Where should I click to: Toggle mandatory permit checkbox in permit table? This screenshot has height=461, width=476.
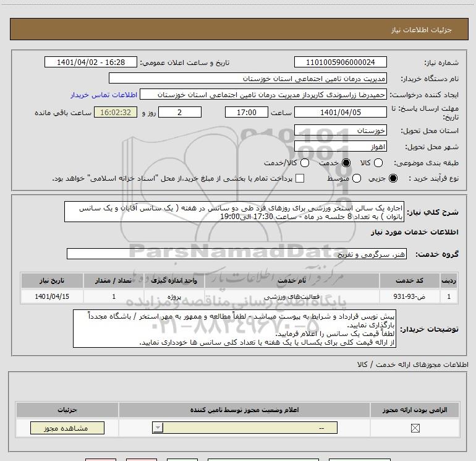click(x=415, y=428)
